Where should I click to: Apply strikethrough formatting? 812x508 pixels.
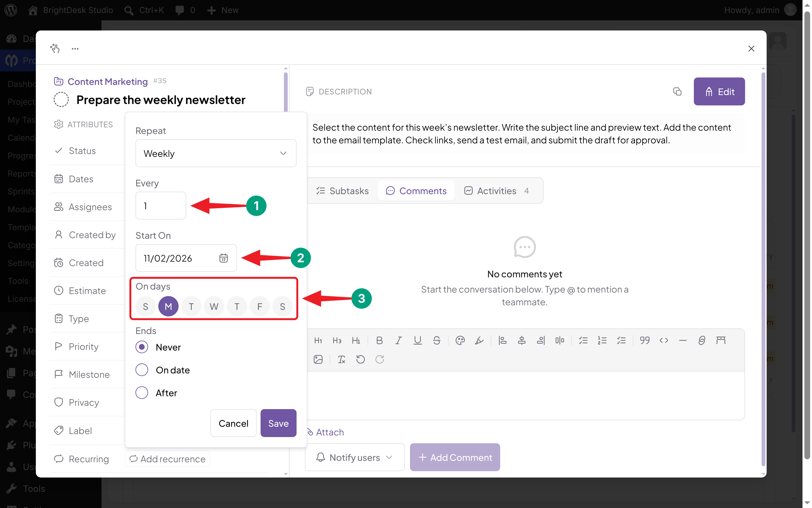pyautogui.click(x=437, y=340)
